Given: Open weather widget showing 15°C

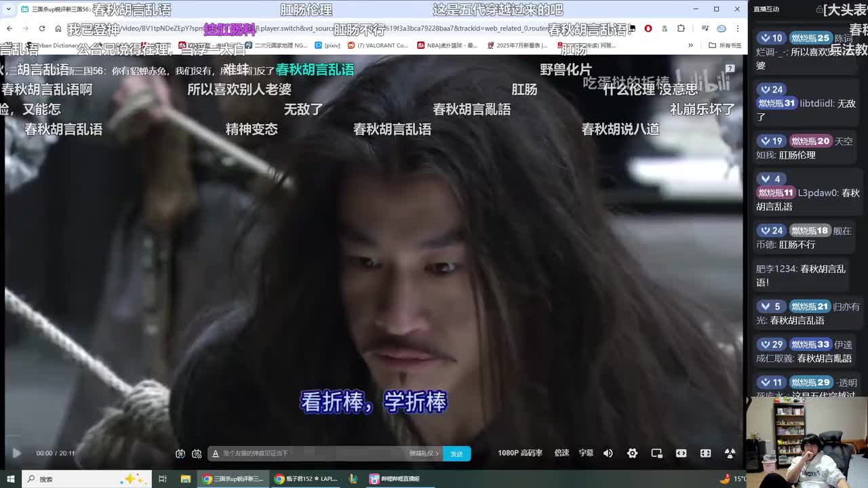Looking at the screenshot, I should (734, 479).
